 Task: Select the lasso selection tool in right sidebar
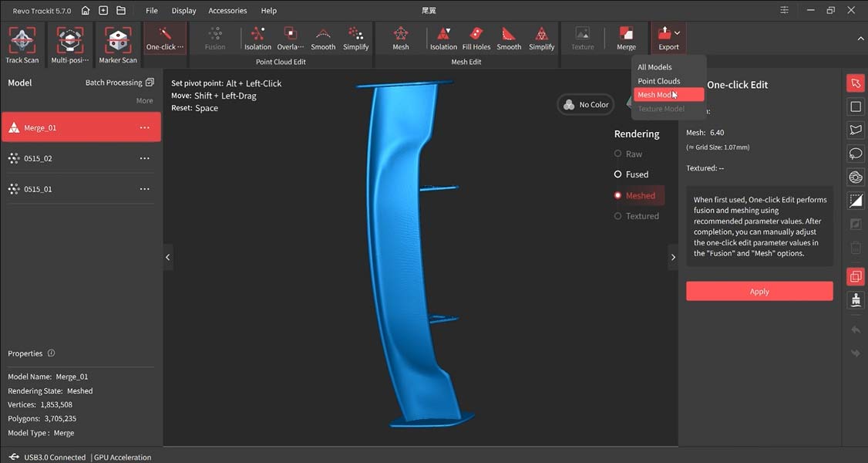click(x=855, y=153)
